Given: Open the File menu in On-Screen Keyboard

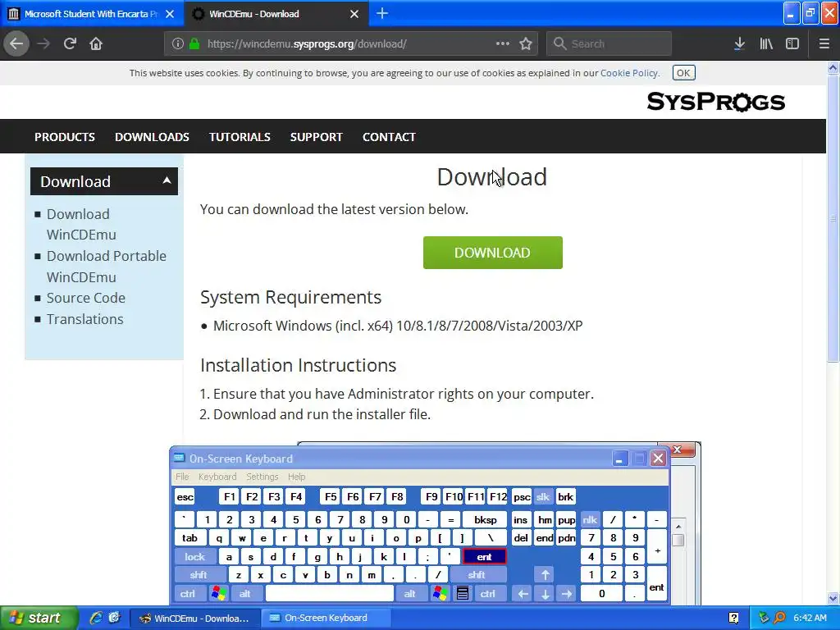Looking at the screenshot, I should coord(182,477).
